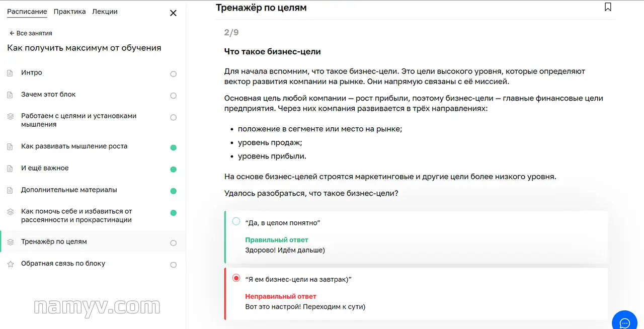The height and width of the screenshot is (329, 644).
Task: Click the document icon next to Интро
Action: pos(11,72)
